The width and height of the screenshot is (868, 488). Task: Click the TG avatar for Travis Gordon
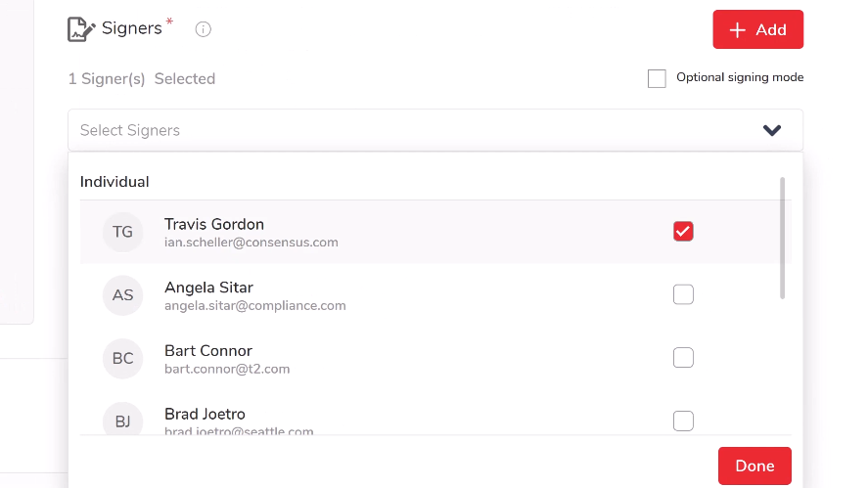[x=122, y=232]
